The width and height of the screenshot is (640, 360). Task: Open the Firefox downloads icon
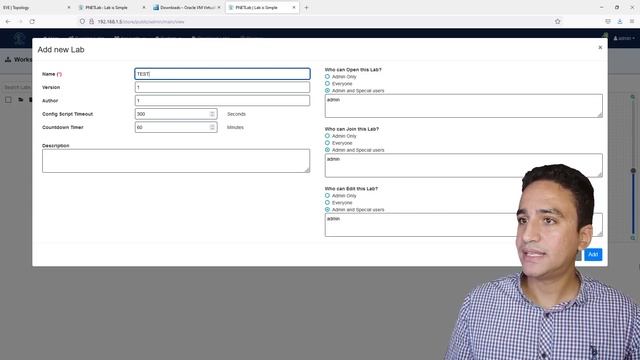620,22
